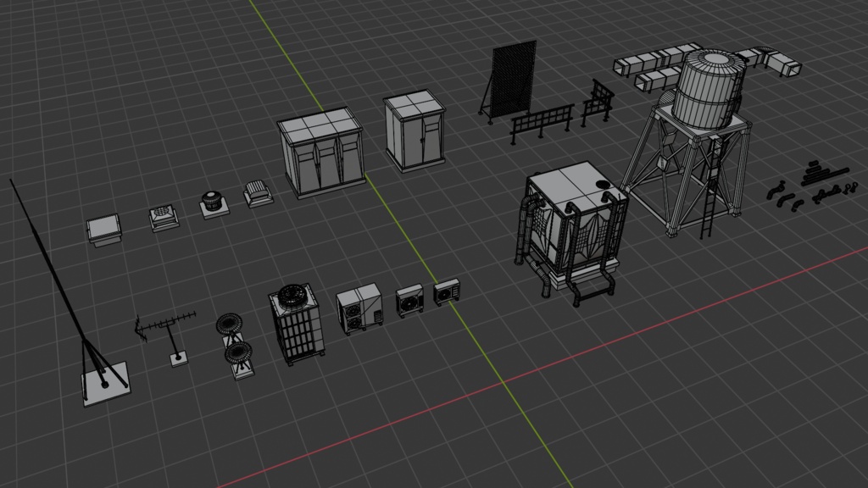The height and width of the screenshot is (488, 868).
Task: Click the turbine vent nearest the camera
Action: point(239,359)
